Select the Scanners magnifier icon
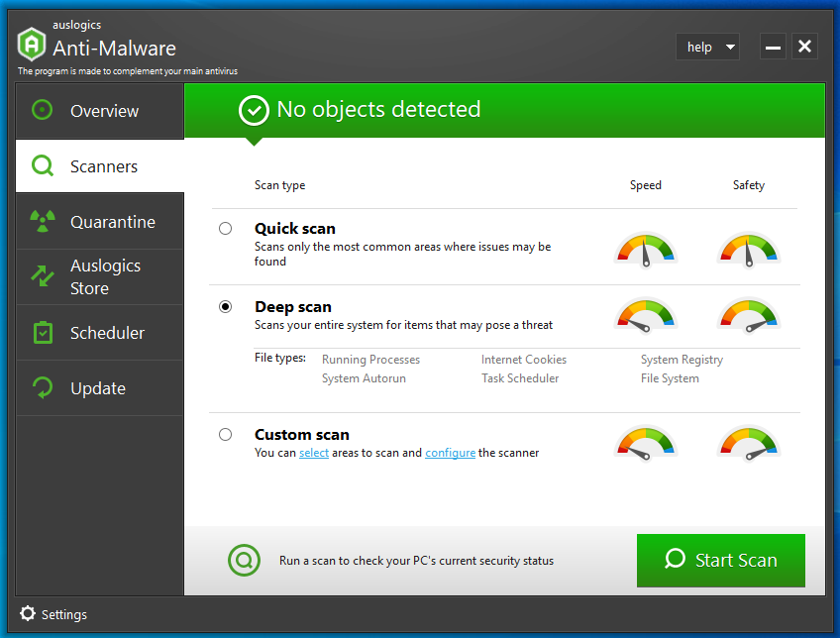The image size is (840, 638). point(42,165)
